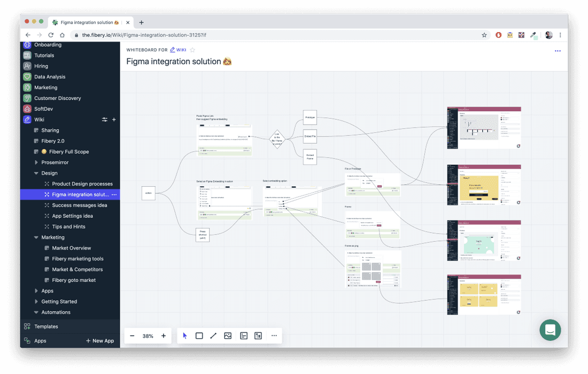Click the Data Analysis app icon
Viewport: 588px width, 374px height.
click(27, 77)
